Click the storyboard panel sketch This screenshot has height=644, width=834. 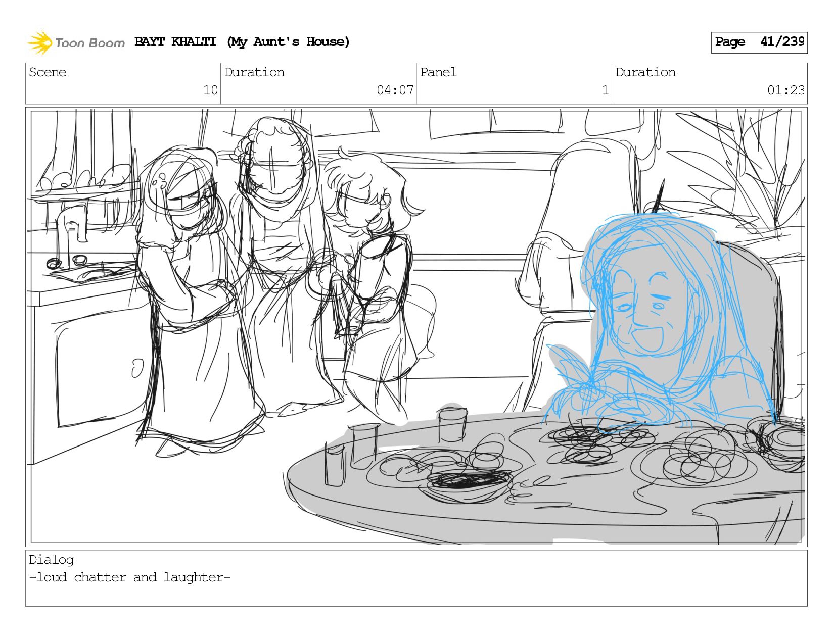pos(416,327)
